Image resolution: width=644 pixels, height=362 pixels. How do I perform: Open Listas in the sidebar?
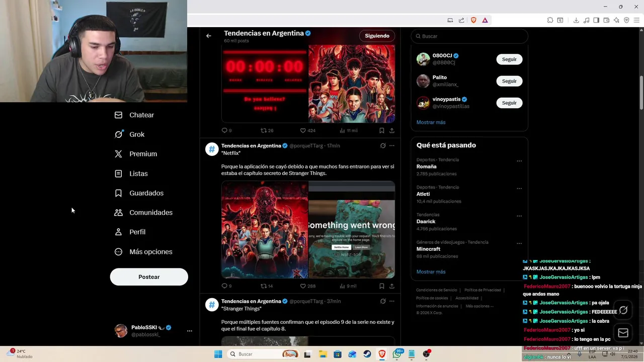[x=131, y=173]
